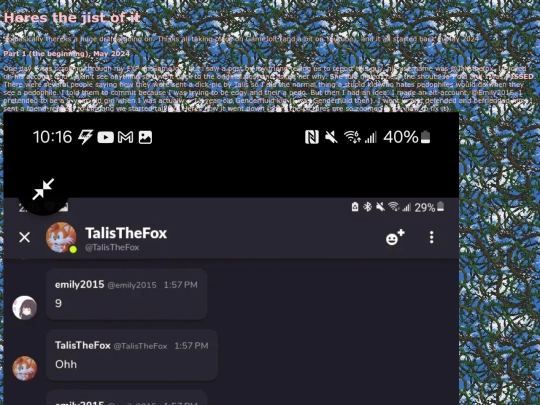This screenshot has width=540, height=405.
Task: Open the three-dot more options menu
Action: (x=431, y=238)
